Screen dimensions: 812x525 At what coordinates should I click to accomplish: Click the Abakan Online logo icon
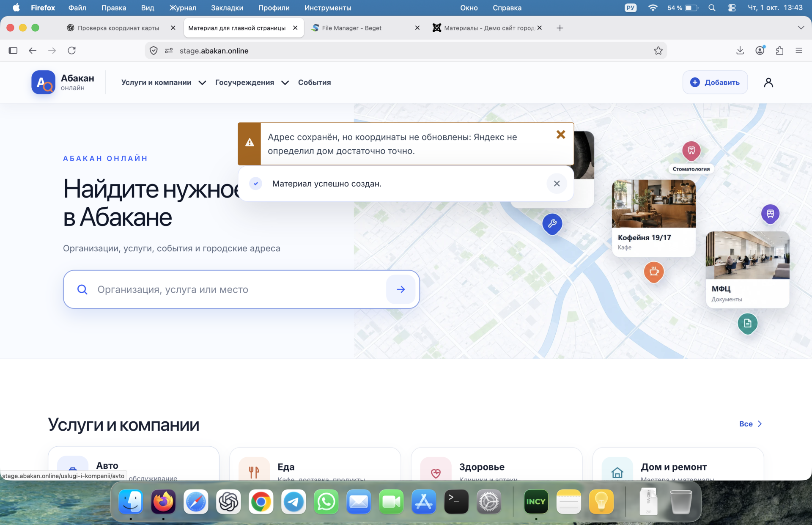click(x=43, y=82)
